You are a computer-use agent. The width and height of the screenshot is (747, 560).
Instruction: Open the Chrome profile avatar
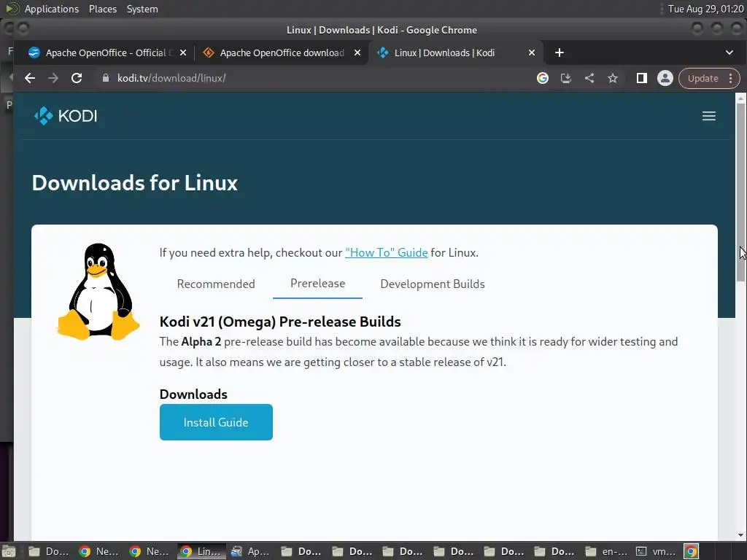[665, 78]
